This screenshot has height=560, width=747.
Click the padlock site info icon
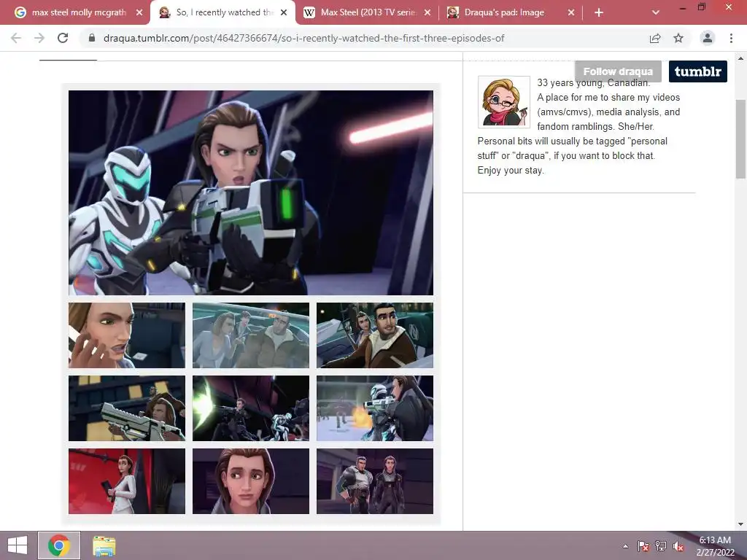[92, 38]
